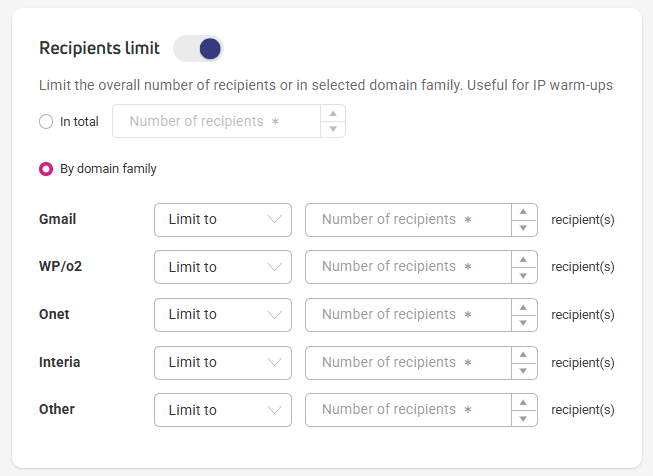Click Other number of recipients field
The image size is (653, 476).
tap(408, 410)
